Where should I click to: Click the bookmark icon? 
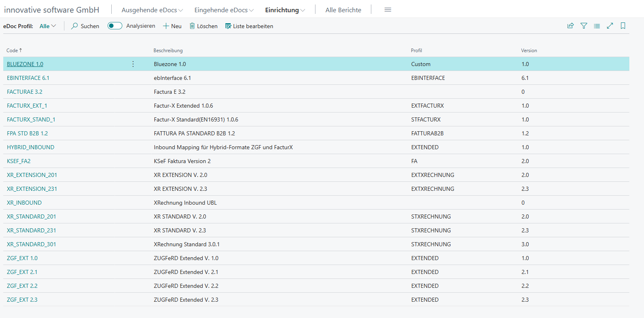(x=623, y=26)
